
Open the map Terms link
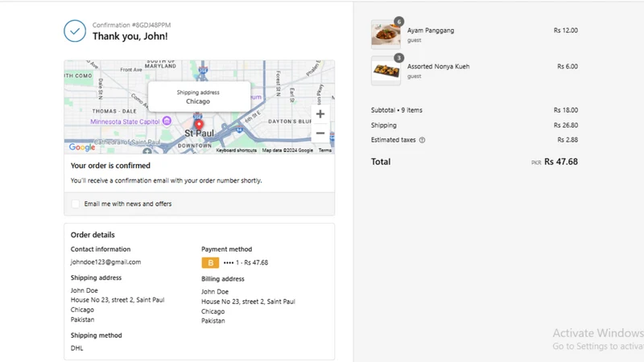pyautogui.click(x=325, y=150)
